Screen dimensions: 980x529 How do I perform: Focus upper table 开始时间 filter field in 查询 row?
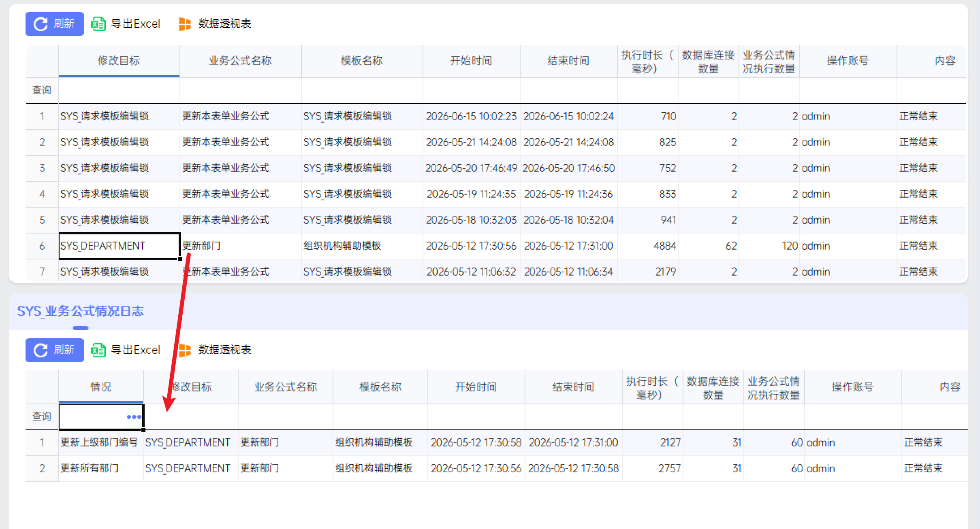472,90
